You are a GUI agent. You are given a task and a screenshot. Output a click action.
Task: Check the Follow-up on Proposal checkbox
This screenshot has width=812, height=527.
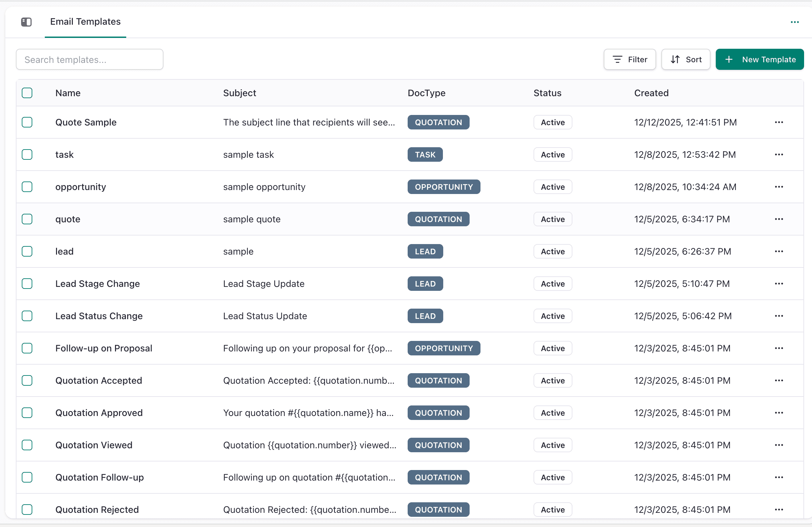[27, 348]
